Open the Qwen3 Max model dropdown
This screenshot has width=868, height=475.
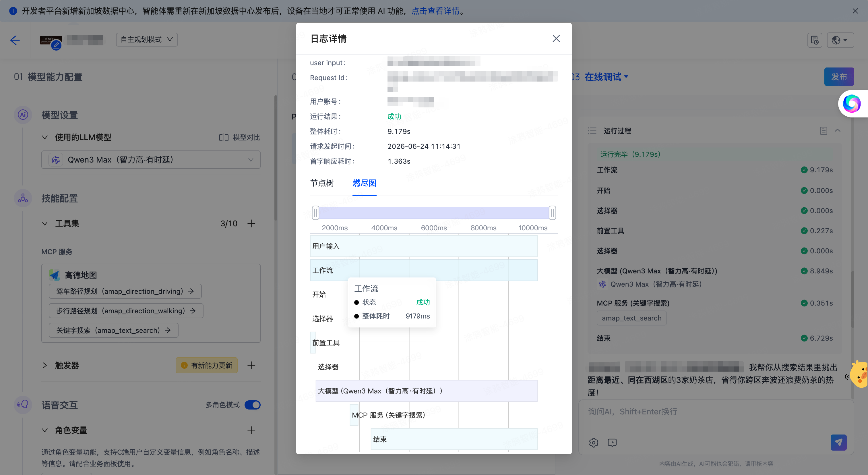coord(151,159)
